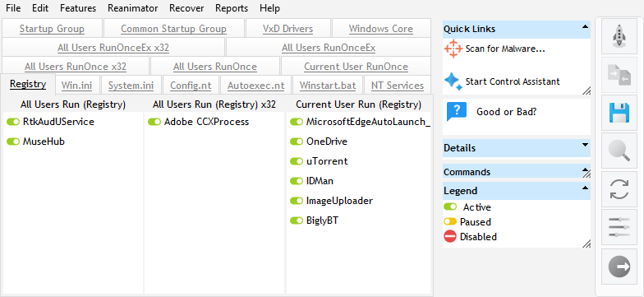The height and width of the screenshot is (297, 644).
Task: Click the Scan for Malware crosshair icon
Action: [x=453, y=49]
